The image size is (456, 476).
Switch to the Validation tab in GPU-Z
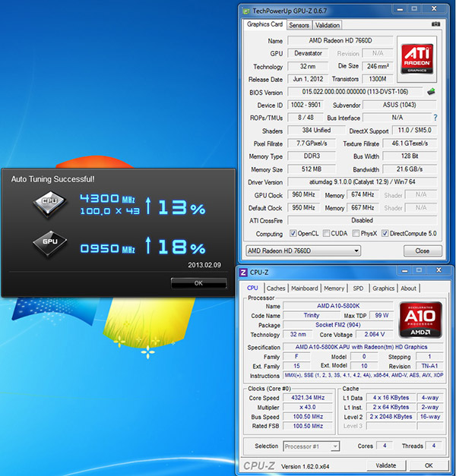click(x=327, y=25)
